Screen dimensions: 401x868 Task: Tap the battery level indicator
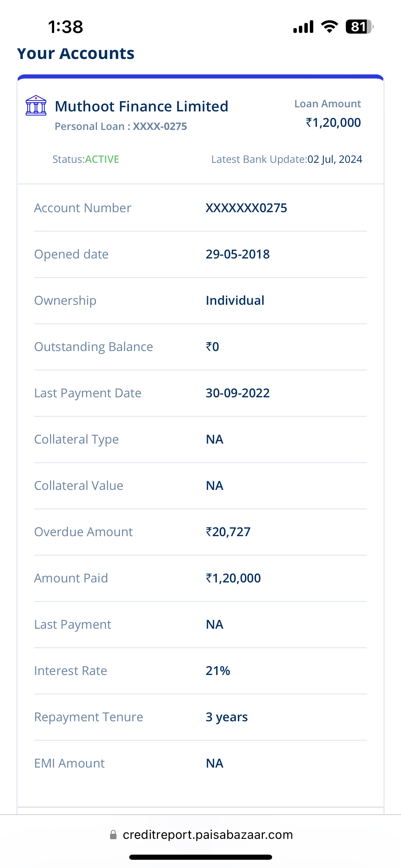(x=359, y=27)
